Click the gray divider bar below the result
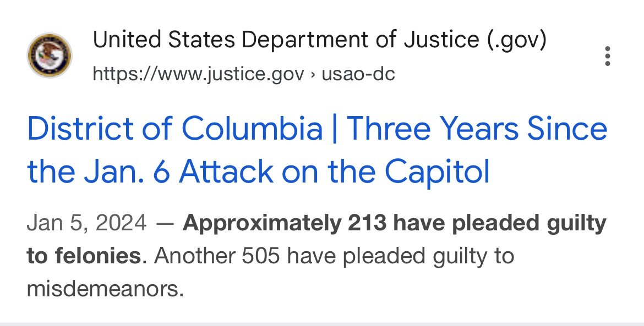The height and width of the screenshot is (326, 644). pos(322,324)
